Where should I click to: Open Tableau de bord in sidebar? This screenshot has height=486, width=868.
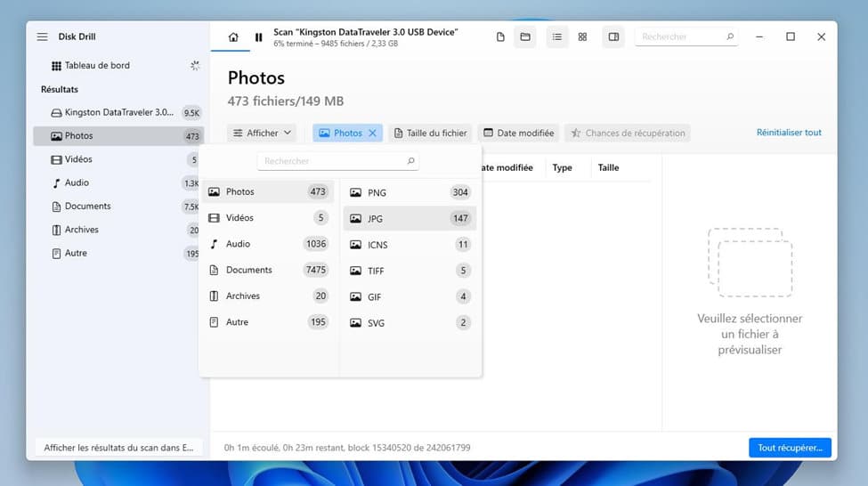[97, 65]
